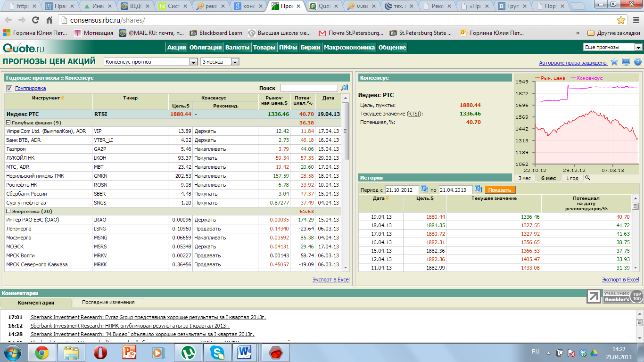Open PowerPoint from the taskbar
Image resolution: width=644 pixels, height=362 pixels.
[129, 353]
